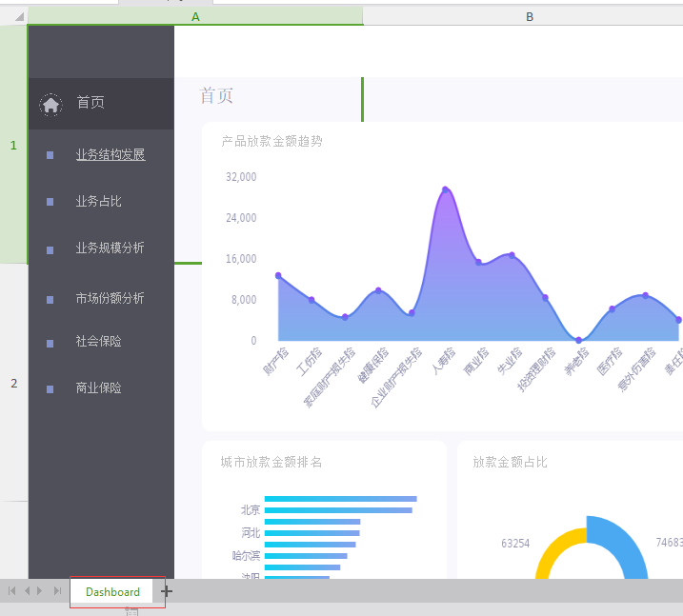Click the next sheet arrow
The height and width of the screenshot is (616, 683).
(x=40, y=591)
